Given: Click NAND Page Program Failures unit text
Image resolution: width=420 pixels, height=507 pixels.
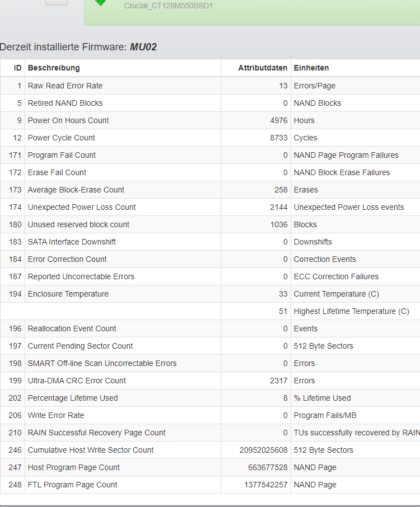Looking at the screenshot, I should 346,155.
